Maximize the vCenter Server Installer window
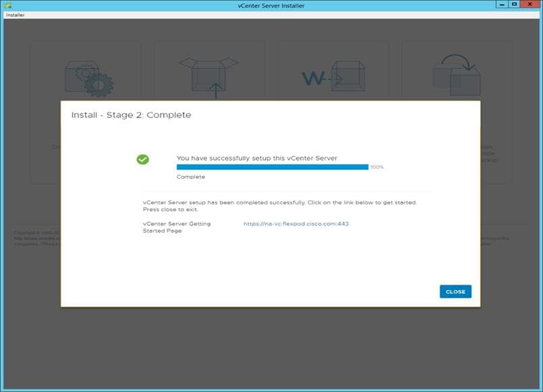 [514, 5]
